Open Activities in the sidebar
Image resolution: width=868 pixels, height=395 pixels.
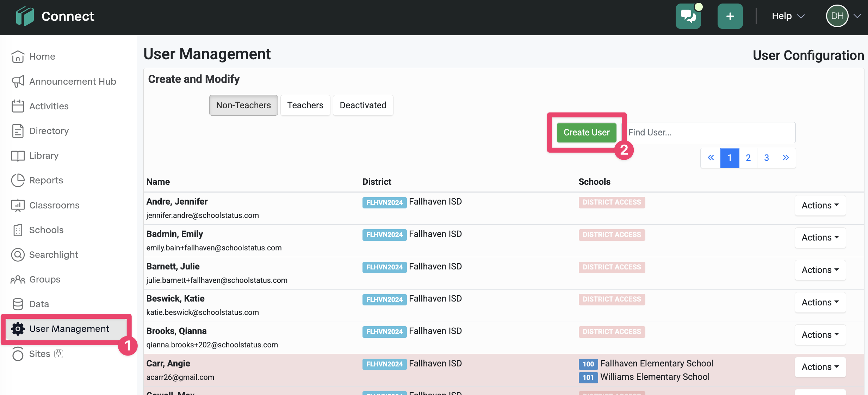pyautogui.click(x=49, y=106)
